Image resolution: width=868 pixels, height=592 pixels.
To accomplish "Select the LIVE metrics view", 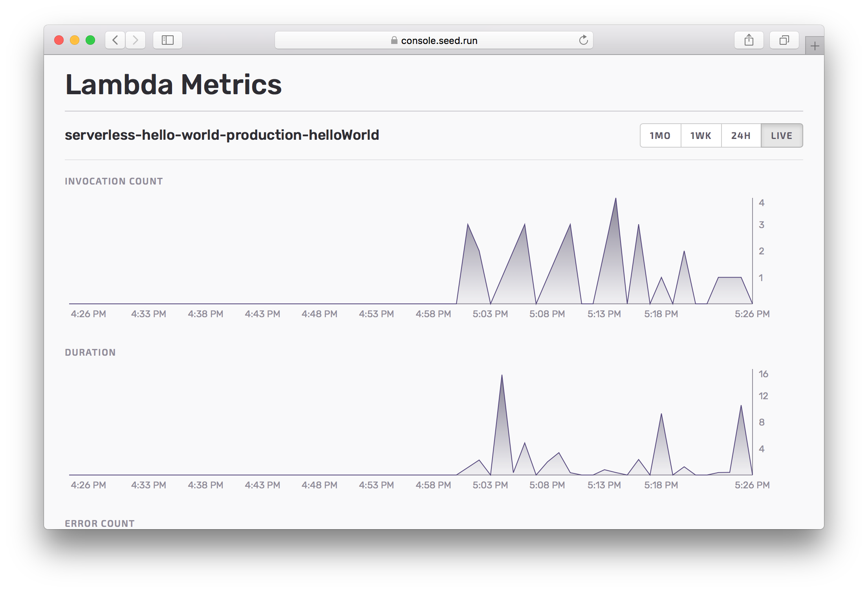I will point(782,136).
